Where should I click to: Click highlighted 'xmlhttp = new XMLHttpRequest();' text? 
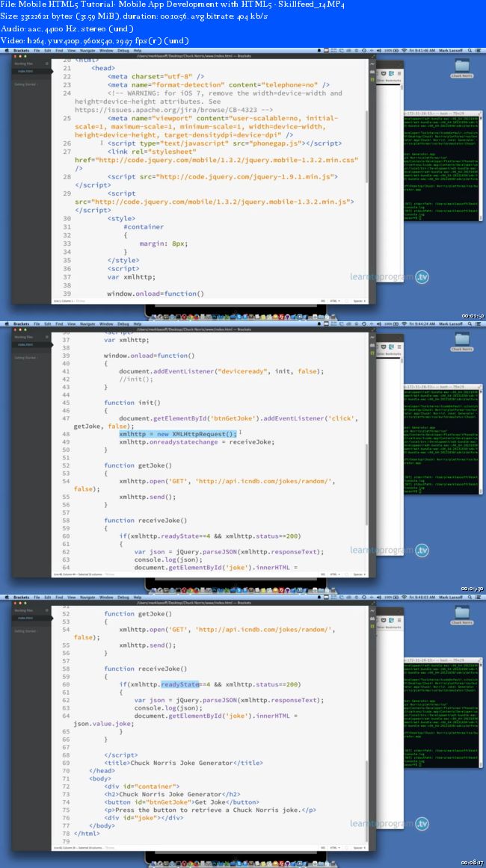pyautogui.click(x=178, y=434)
